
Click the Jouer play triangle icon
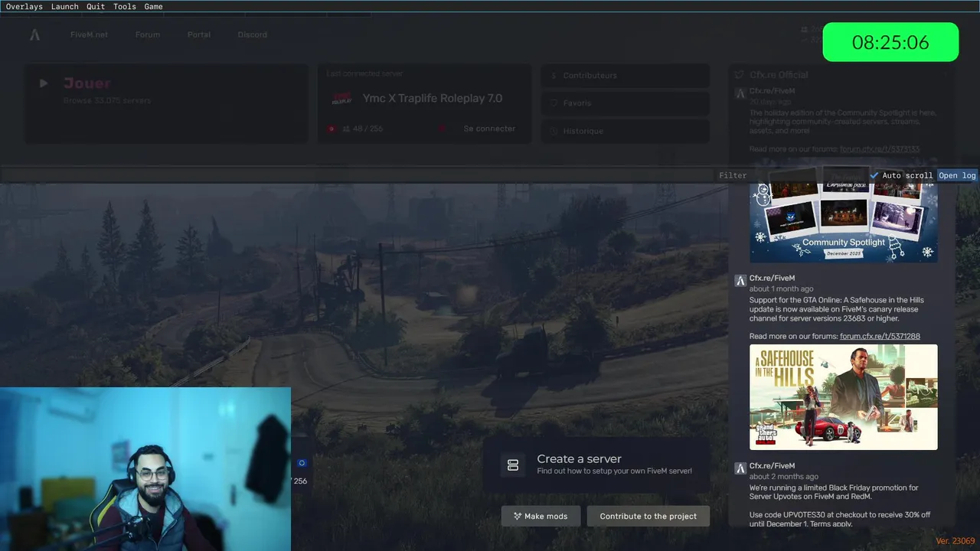(x=44, y=83)
